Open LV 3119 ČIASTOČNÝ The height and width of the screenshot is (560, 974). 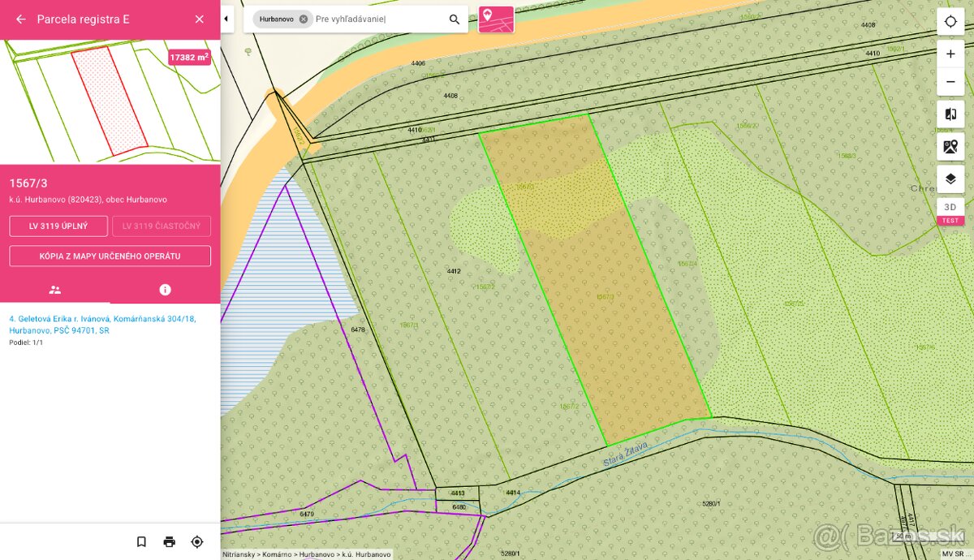click(x=162, y=226)
